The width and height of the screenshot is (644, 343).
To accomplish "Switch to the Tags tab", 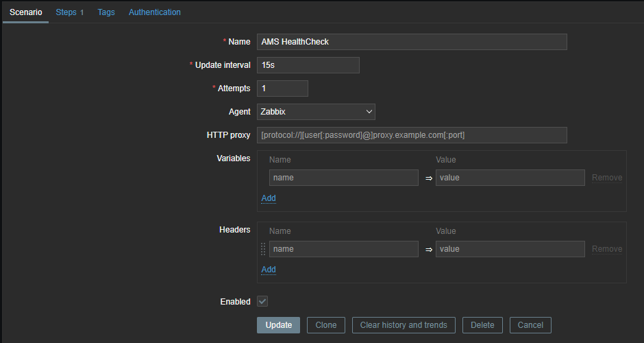I will tap(106, 12).
